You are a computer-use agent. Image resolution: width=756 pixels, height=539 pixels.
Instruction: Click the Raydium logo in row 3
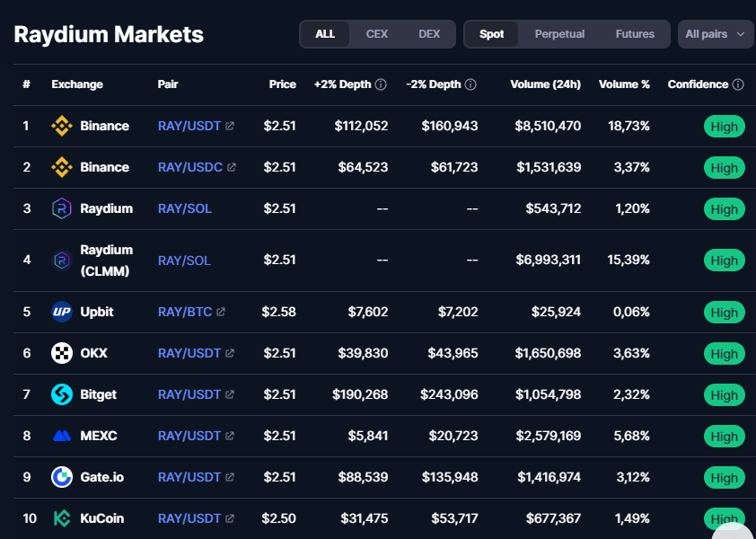62,208
